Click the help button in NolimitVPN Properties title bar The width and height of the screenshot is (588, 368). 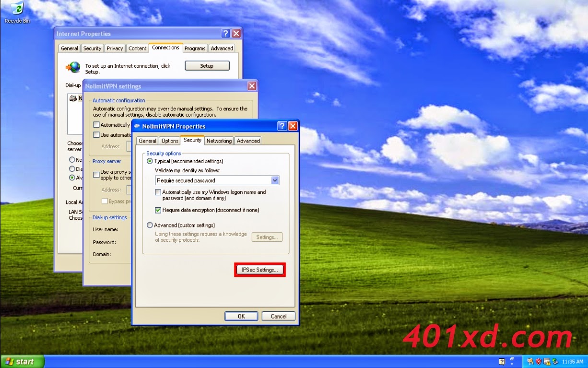click(x=282, y=126)
